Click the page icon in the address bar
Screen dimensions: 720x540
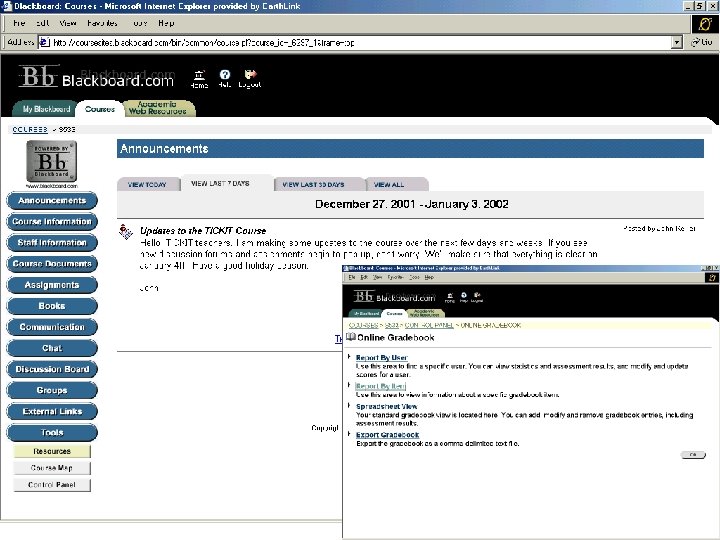45,43
